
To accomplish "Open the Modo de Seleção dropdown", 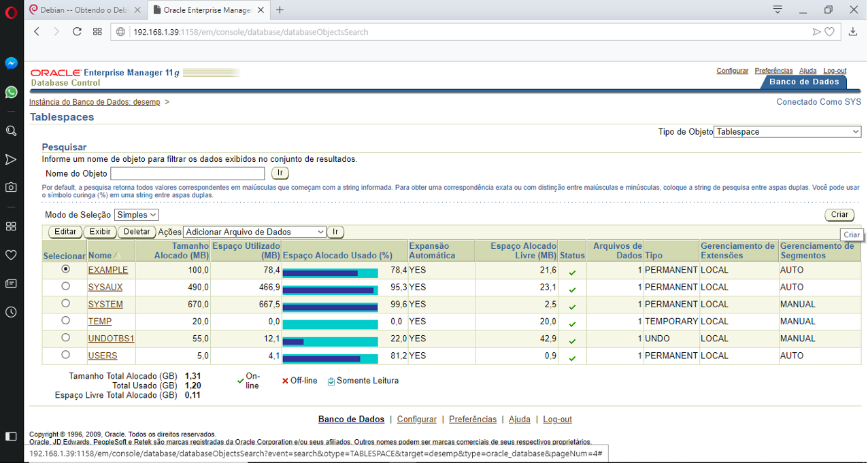I will 136,215.
